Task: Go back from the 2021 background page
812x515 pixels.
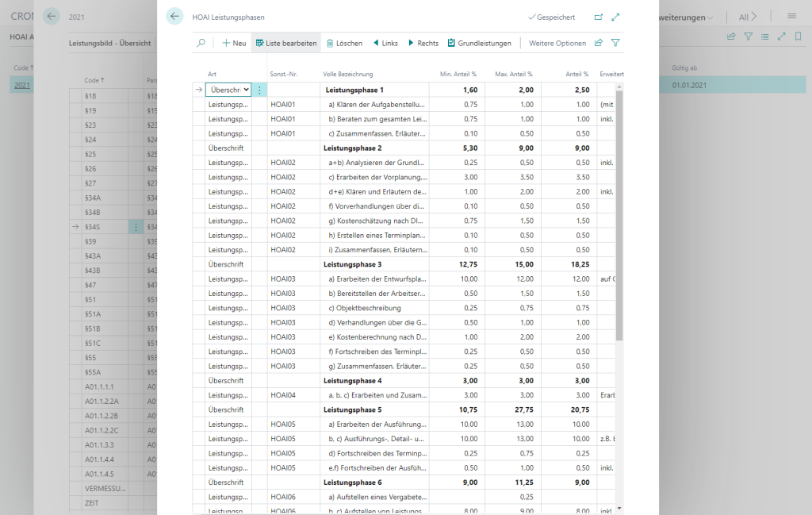Action: tap(52, 17)
